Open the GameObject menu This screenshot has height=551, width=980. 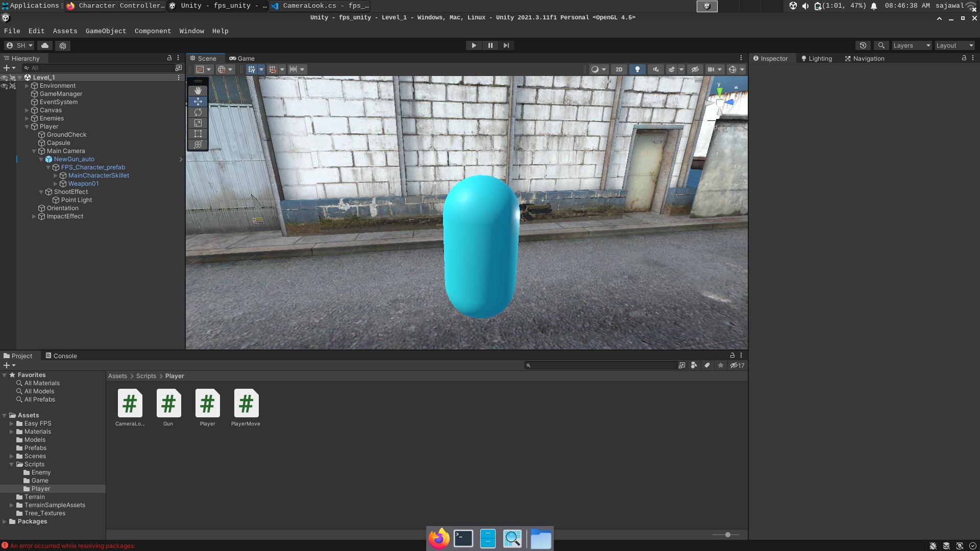click(106, 31)
